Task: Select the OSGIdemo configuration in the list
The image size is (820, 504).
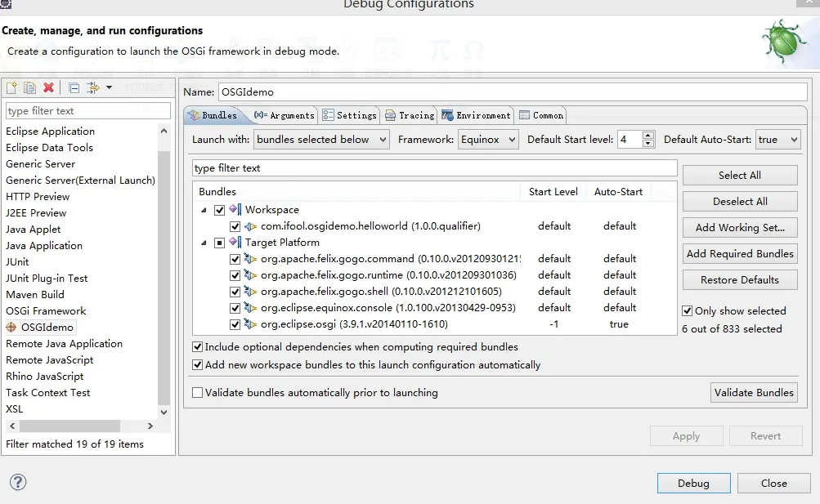Action: click(47, 327)
